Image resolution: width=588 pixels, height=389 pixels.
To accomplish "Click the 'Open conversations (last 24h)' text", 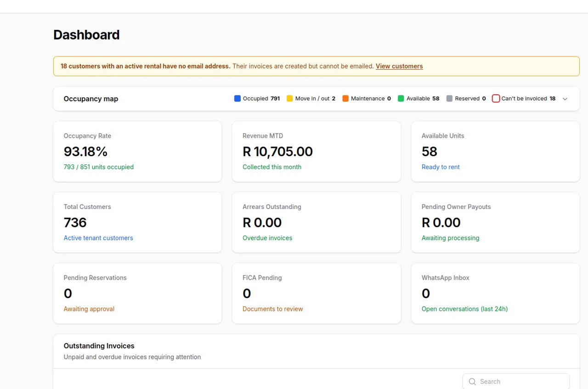I will click(x=465, y=309).
